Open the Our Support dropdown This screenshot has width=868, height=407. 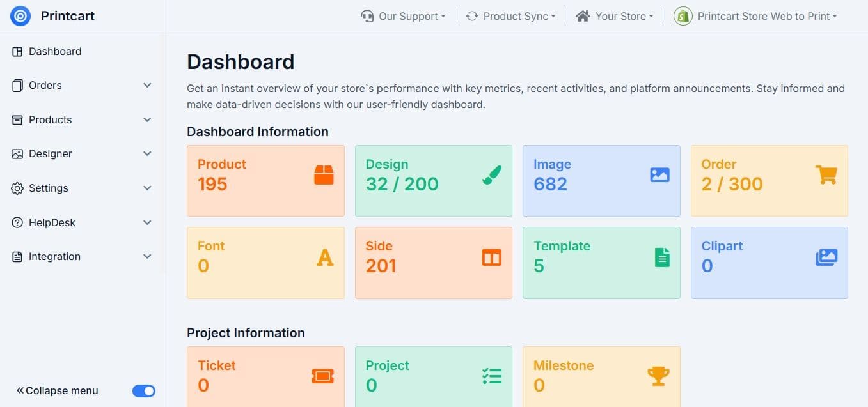pos(404,16)
